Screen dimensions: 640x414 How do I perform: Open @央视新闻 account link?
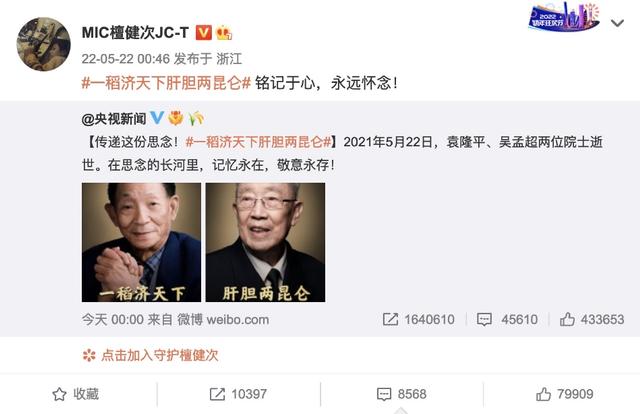point(114,119)
